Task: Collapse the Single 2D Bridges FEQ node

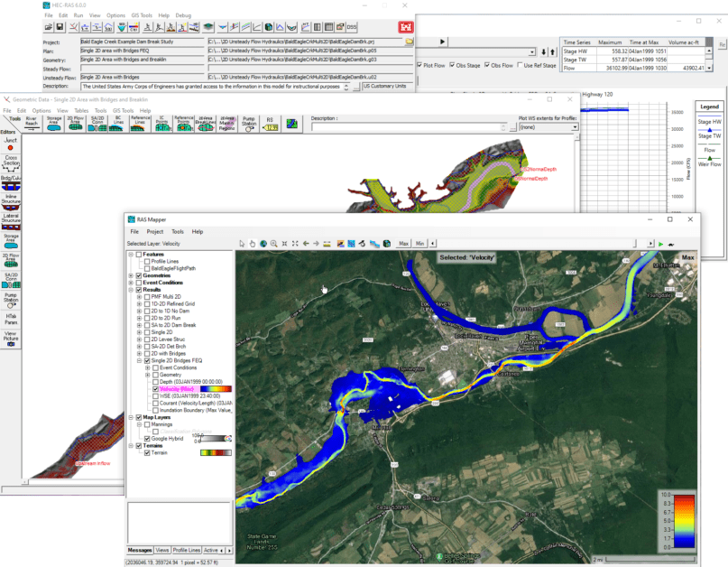Action: (x=138, y=360)
